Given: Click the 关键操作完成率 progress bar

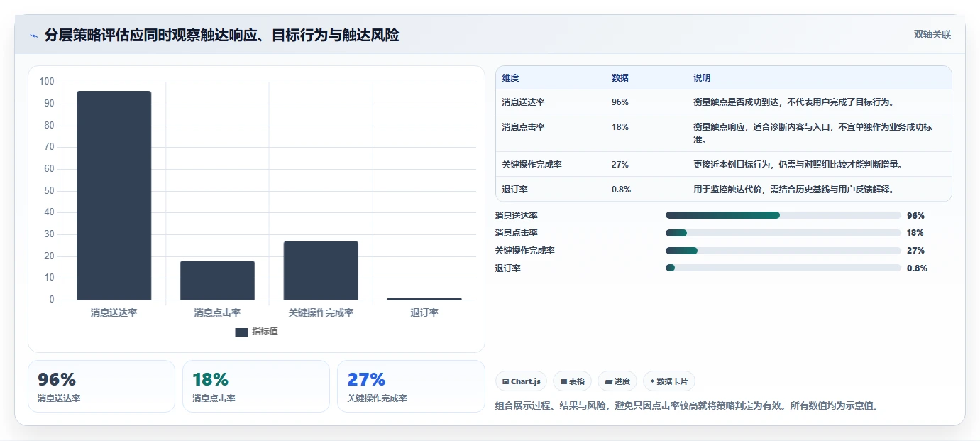Looking at the screenshot, I should pyautogui.click(x=783, y=250).
